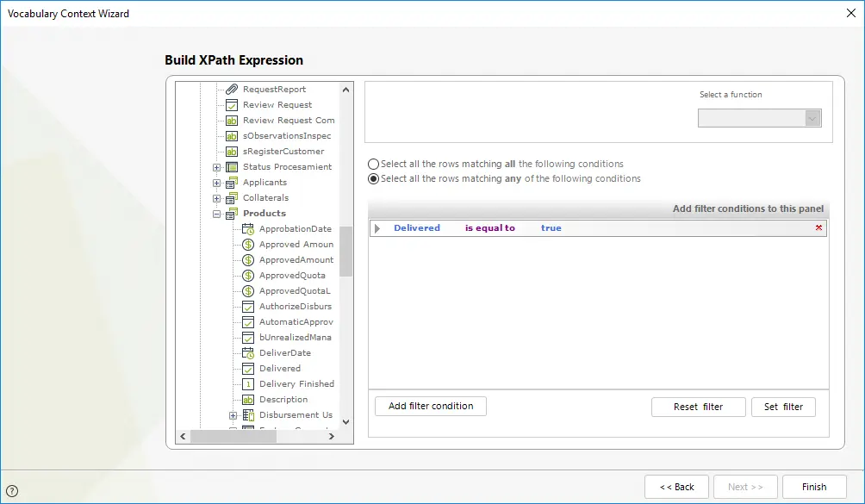Expand the Status Procesamient tree node
865x504 pixels.
[217, 167]
